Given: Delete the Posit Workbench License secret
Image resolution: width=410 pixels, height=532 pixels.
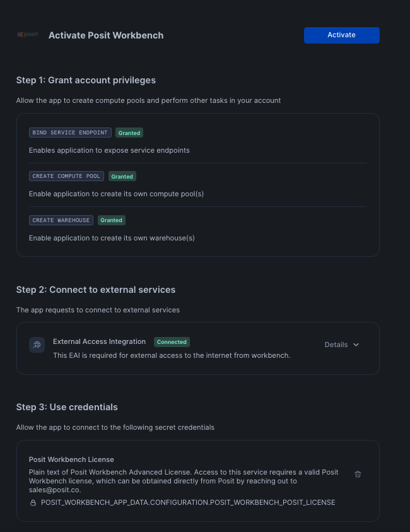Looking at the screenshot, I should coord(358,474).
